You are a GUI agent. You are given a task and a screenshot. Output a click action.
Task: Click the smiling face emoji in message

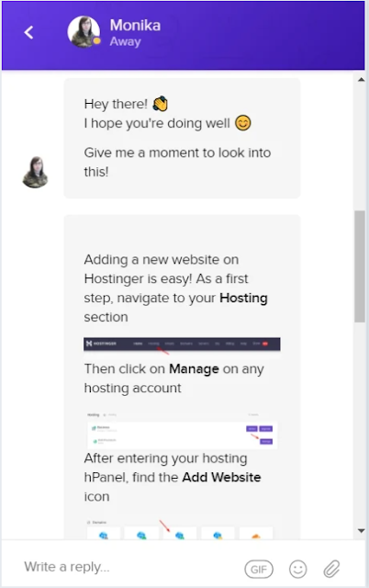[x=242, y=122]
